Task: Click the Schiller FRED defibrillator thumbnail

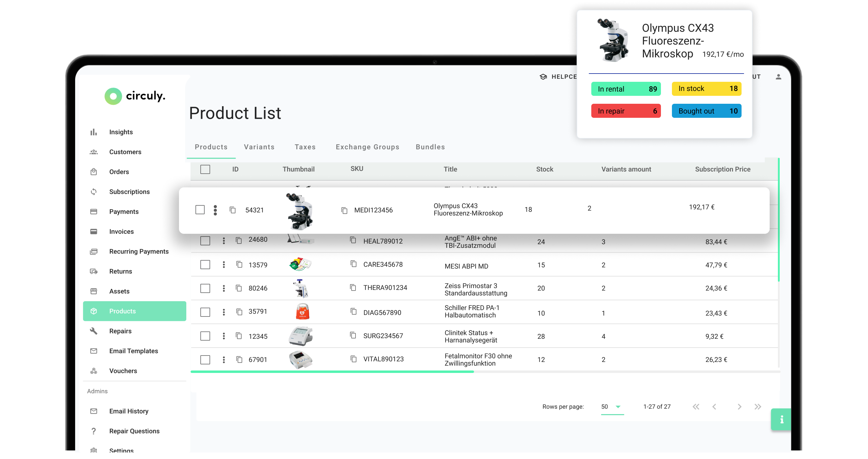Action: (x=302, y=311)
